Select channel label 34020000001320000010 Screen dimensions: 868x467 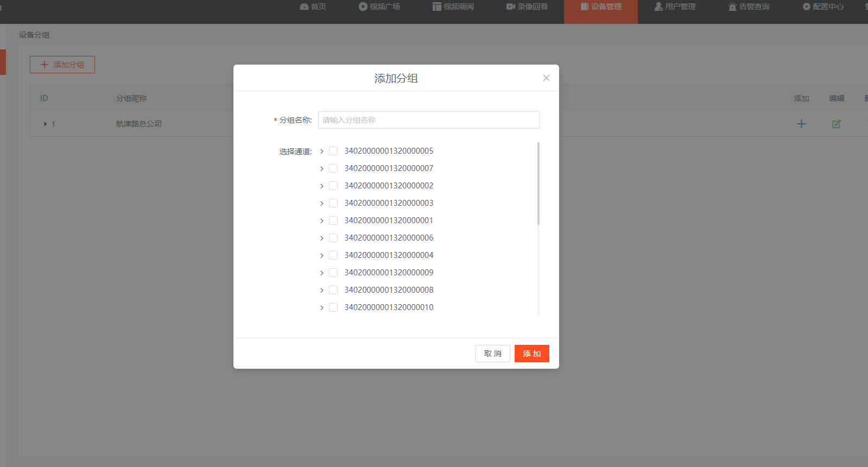tap(389, 307)
